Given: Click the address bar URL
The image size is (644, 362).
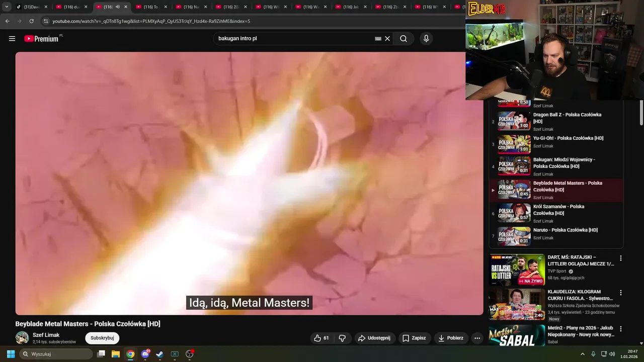Looking at the screenshot, I should 151,21.
